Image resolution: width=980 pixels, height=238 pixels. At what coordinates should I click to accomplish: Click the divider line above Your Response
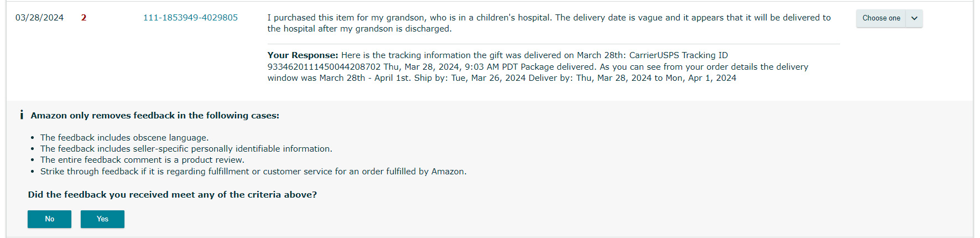tap(554, 44)
